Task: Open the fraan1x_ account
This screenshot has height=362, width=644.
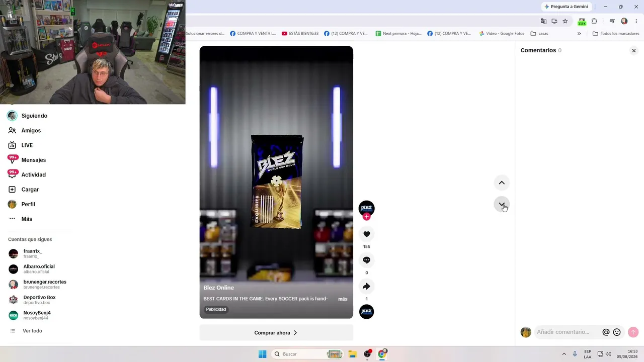Action: pos(32,253)
